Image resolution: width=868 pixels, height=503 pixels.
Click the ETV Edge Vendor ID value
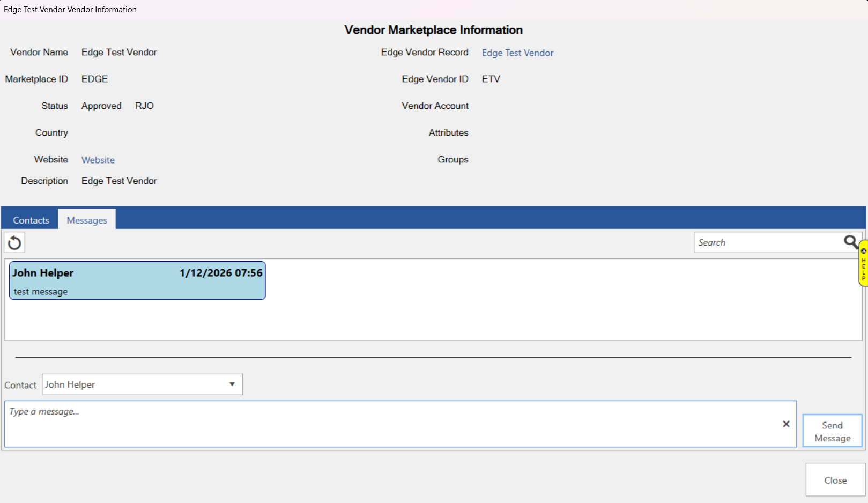(491, 79)
